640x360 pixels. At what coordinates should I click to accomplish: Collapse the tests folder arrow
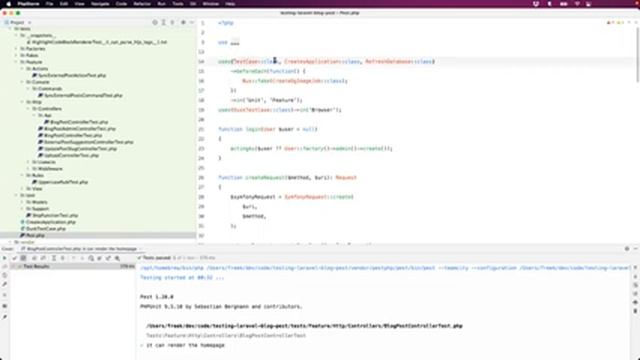coord(11,29)
